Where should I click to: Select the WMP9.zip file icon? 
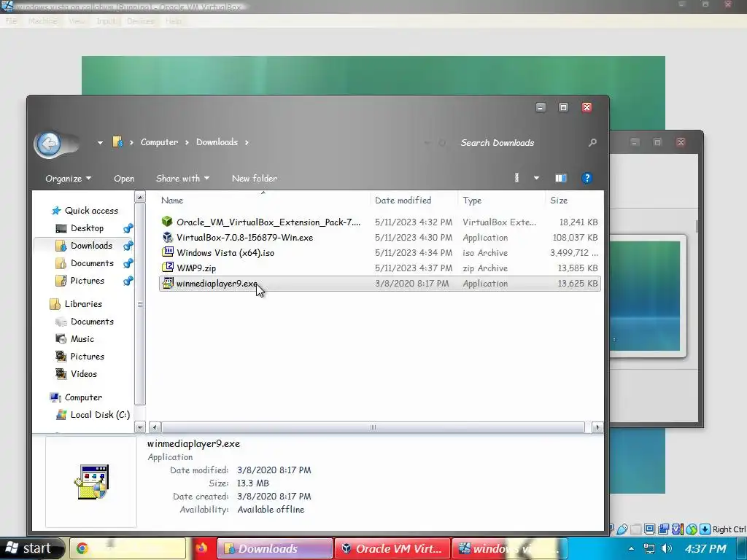pyautogui.click(x=168, y=267)
